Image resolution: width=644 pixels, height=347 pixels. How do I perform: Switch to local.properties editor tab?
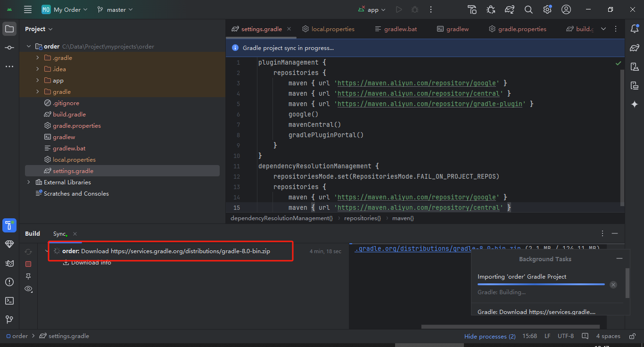click(328, 29)
